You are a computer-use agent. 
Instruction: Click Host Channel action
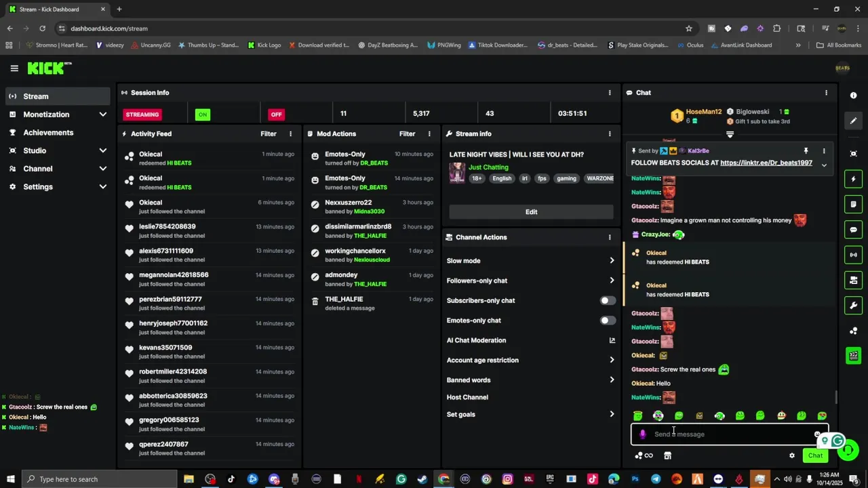(x=467, y=397)
